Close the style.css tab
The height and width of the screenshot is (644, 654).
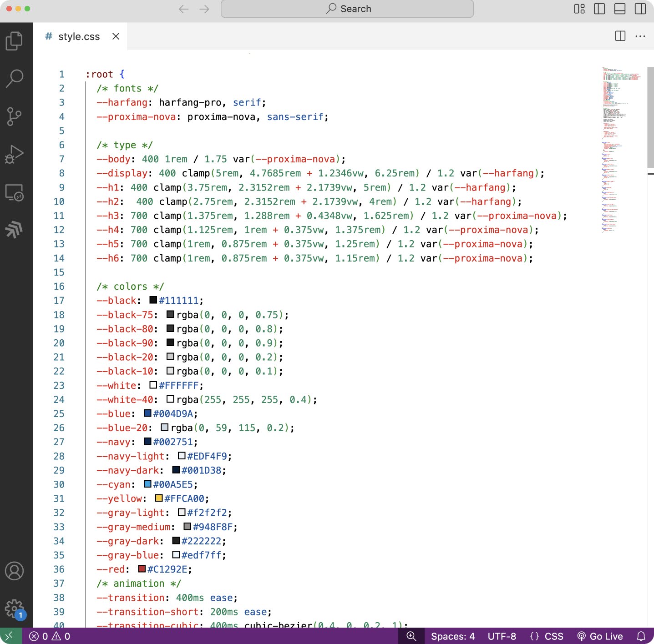click(116, 36)
